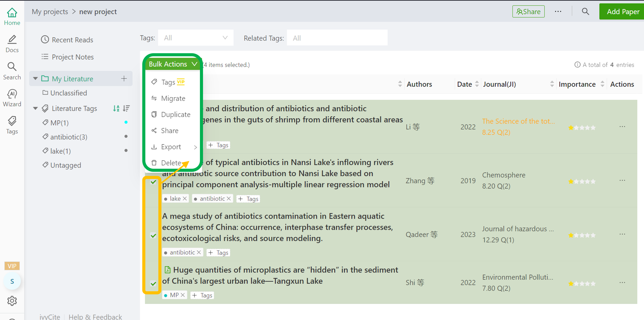
Task: Choose Tags VIP in bulk menu
Action: 173,82
